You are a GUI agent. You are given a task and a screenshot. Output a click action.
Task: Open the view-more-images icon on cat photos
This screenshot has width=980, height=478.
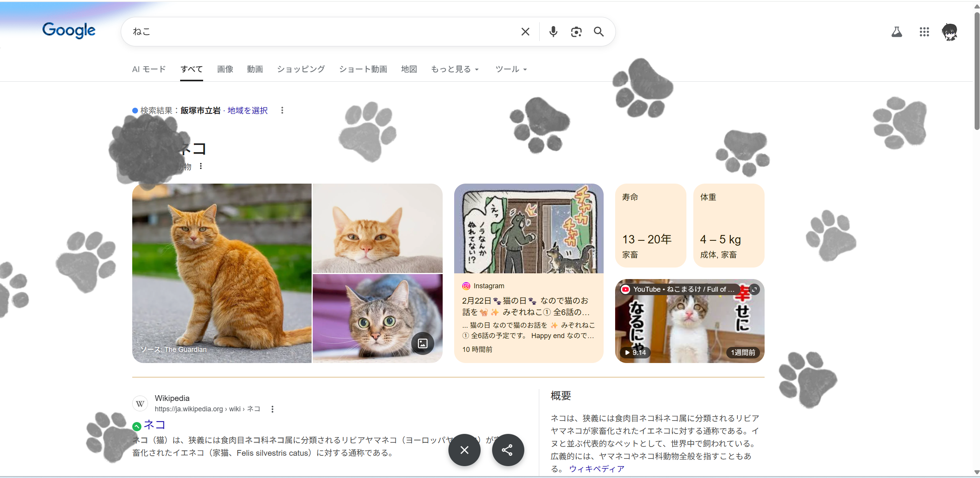422,343
